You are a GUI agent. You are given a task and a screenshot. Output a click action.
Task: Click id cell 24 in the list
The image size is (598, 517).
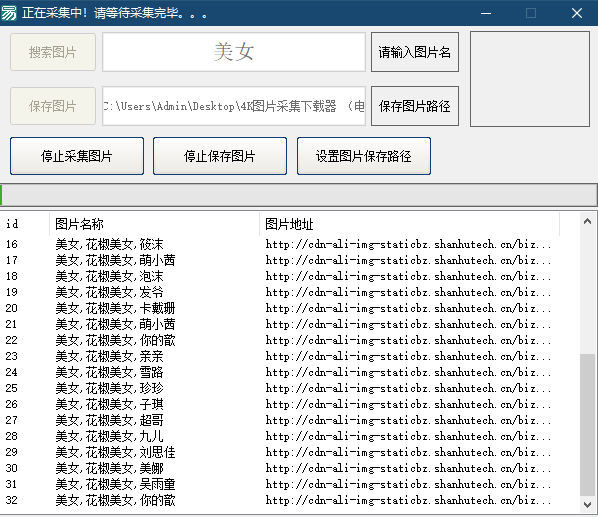11,372
